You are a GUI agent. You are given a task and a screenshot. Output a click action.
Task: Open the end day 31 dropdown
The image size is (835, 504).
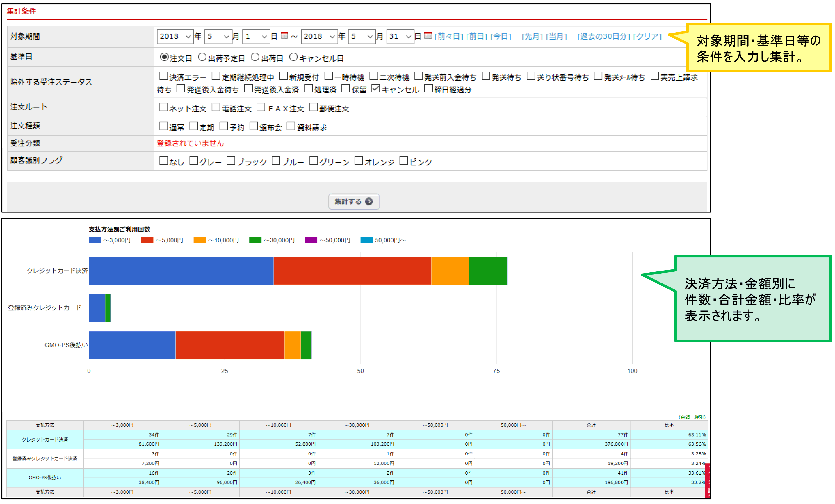click(400, 36)
